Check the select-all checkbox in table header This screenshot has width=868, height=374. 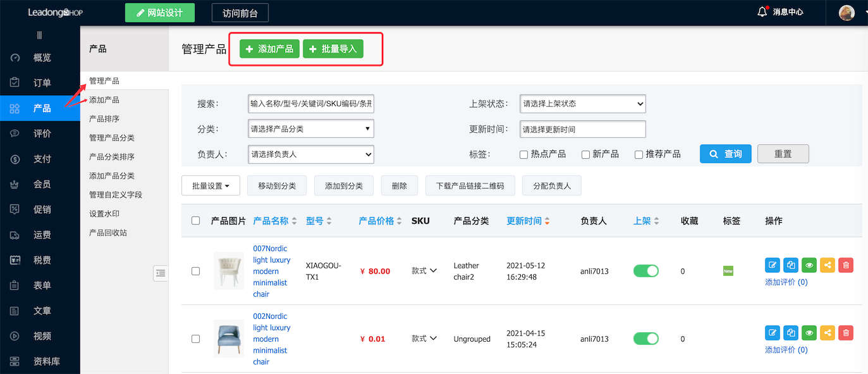(195, 220)
